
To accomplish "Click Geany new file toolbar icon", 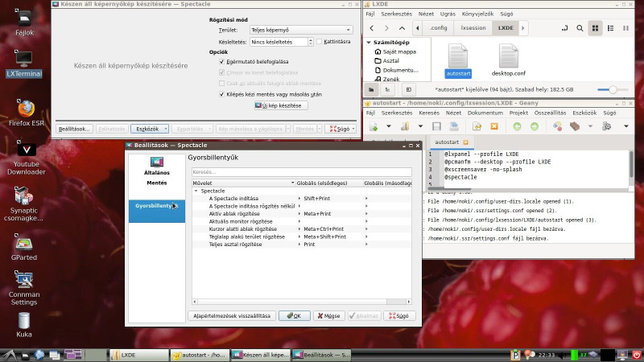I will coord(374,126).
